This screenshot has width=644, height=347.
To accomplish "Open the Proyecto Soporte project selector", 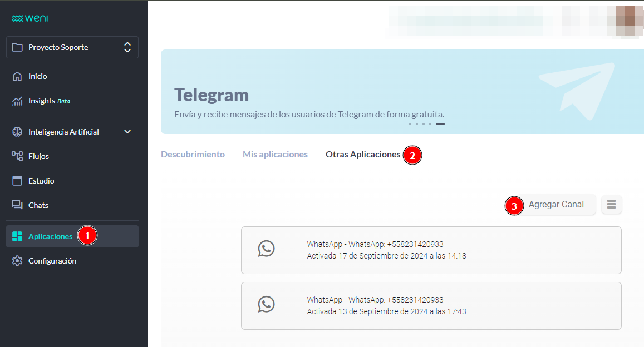I will [72, 47].
